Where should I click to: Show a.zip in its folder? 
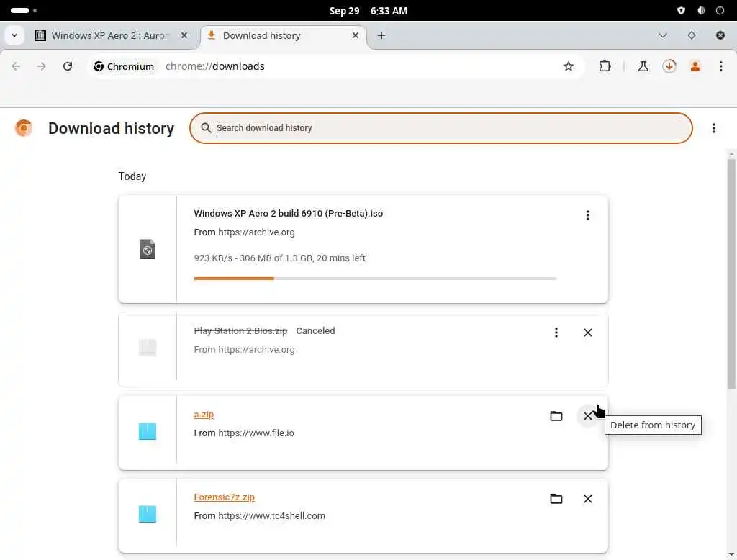(556, 416)
